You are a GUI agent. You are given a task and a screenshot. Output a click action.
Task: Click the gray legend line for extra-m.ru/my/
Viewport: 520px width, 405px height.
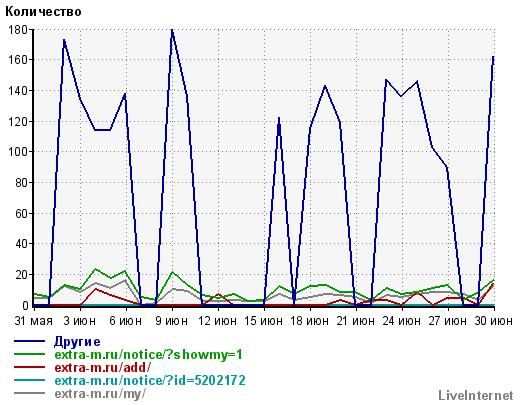coord(29,393)
